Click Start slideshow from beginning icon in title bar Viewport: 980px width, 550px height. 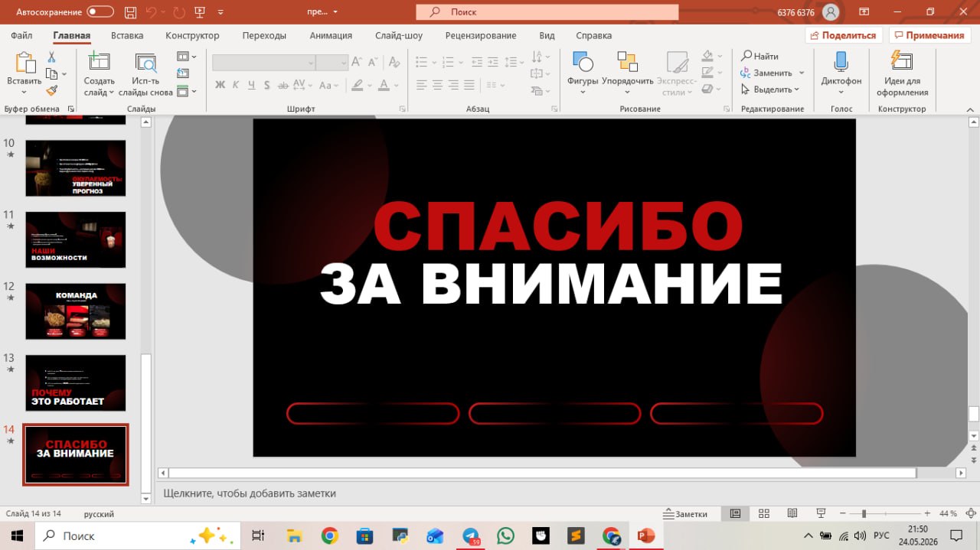click(200, 11)
